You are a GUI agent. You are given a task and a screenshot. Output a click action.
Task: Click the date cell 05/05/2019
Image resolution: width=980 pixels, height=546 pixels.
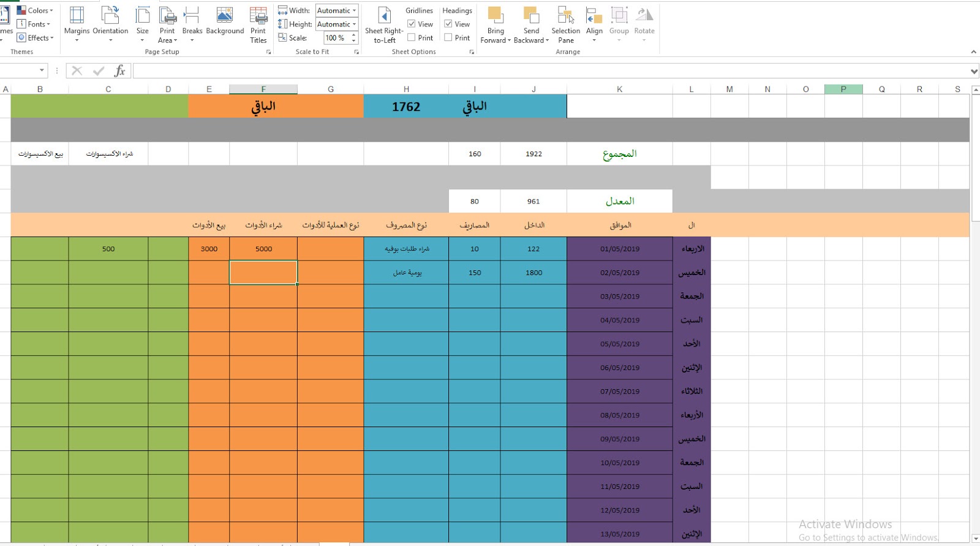619,344
